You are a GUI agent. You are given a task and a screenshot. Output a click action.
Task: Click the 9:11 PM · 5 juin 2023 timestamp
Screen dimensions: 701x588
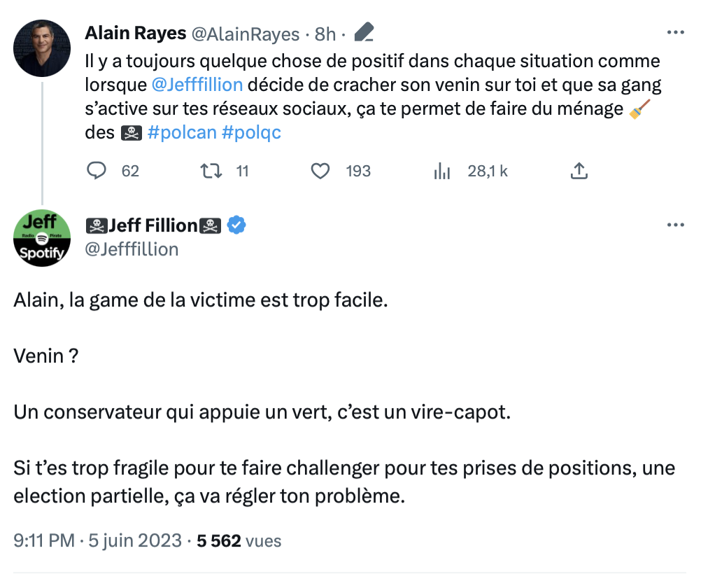pos(97,540)
